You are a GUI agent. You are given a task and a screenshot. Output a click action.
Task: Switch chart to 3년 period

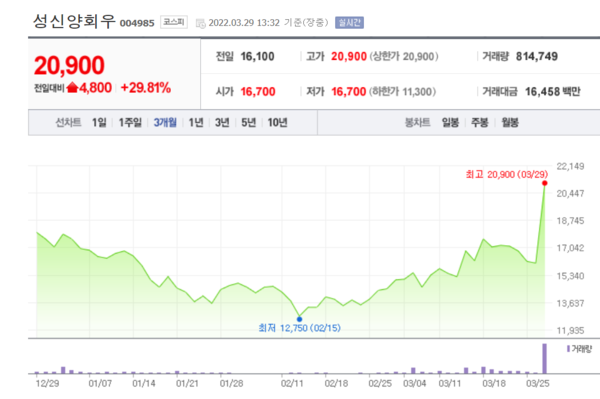pos(222,122)
